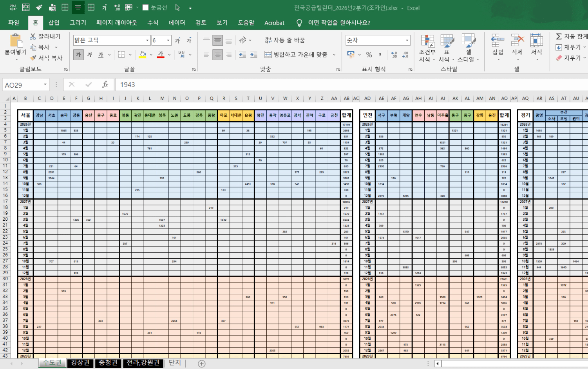Toggle underline formatting
Image resolution: width=588 pixels, height=369 pixels.
coord(101,55)
